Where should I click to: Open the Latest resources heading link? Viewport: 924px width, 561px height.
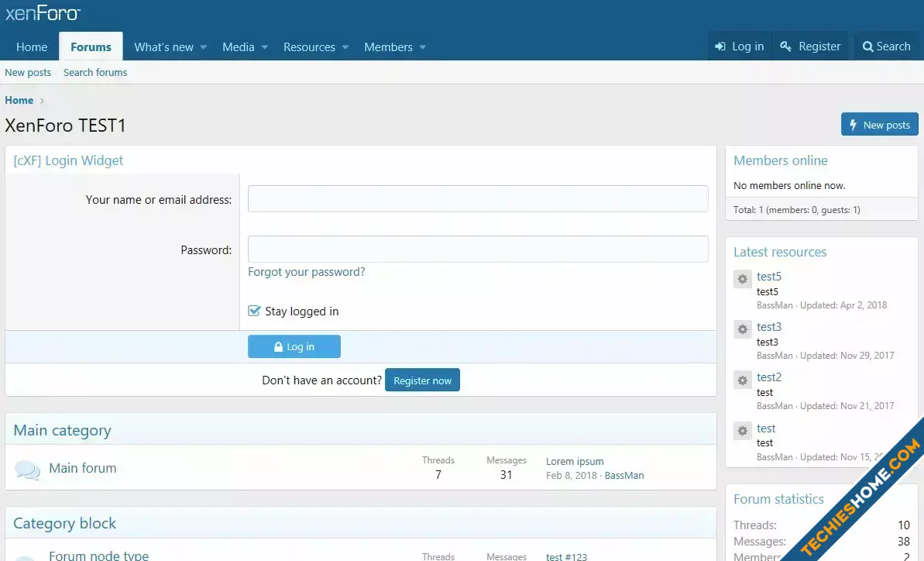pos(780,252)
